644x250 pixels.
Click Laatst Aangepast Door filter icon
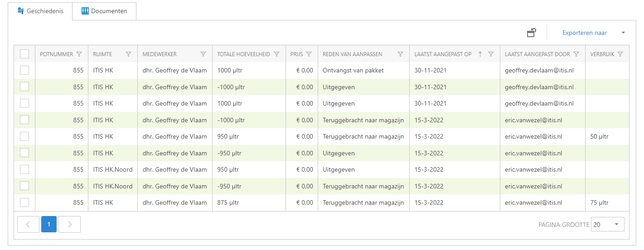point(576,54)
